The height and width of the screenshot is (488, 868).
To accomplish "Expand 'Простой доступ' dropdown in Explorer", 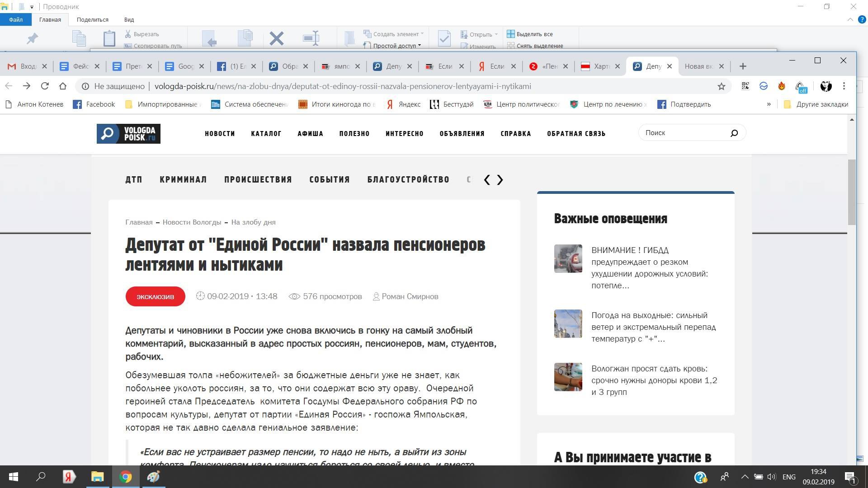I will point(420,46).
